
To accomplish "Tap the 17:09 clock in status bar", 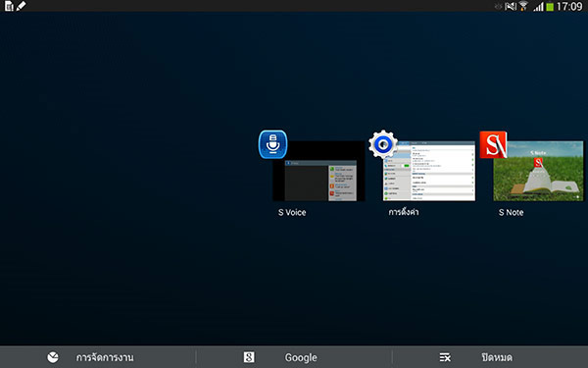I will 569,7.
